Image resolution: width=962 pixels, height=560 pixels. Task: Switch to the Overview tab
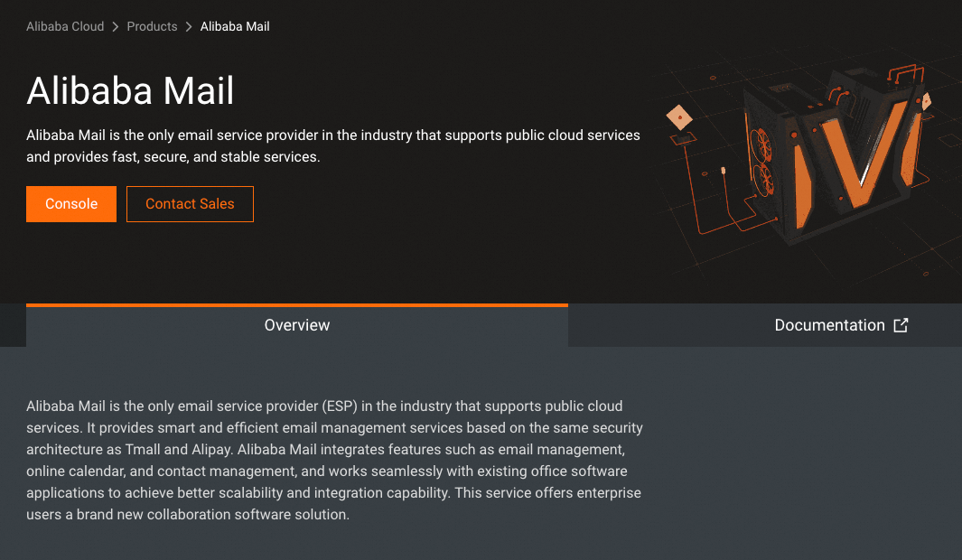click(297, 325)
